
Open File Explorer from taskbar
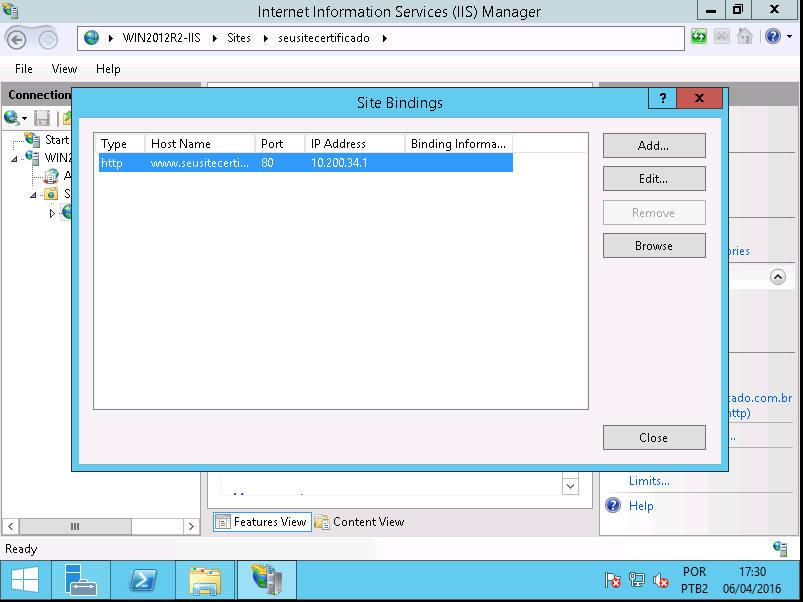(205, 580)
